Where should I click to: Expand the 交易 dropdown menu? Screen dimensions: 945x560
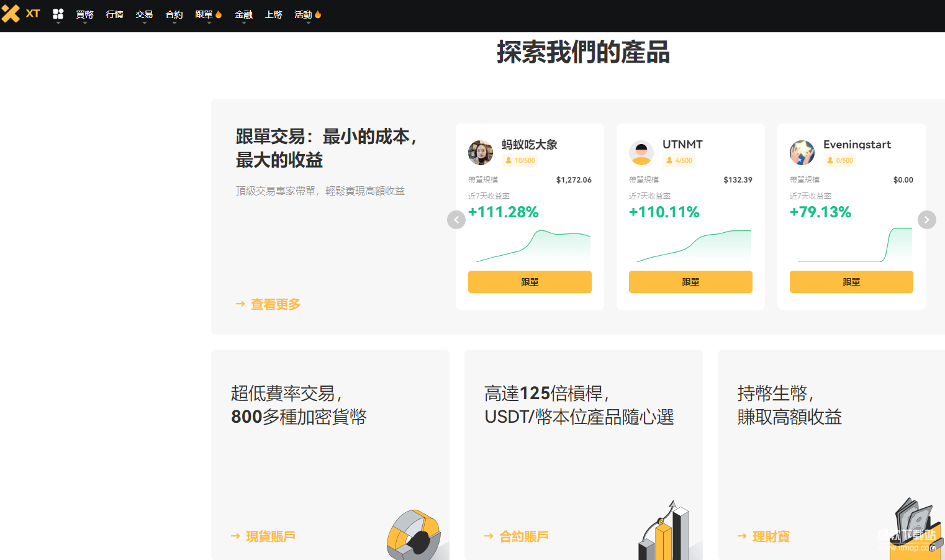coord(144,15)
